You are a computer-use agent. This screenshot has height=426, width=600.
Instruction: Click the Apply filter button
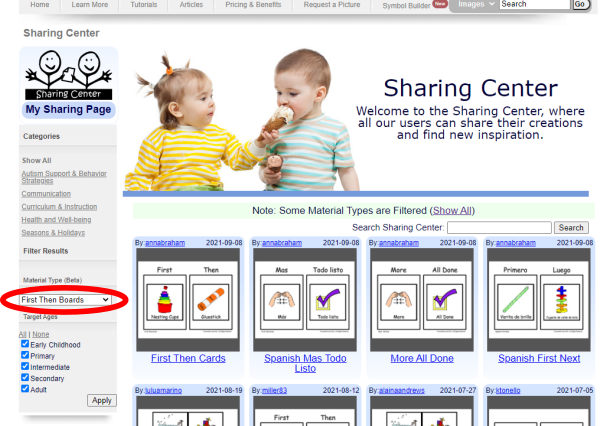coord(102,401)
